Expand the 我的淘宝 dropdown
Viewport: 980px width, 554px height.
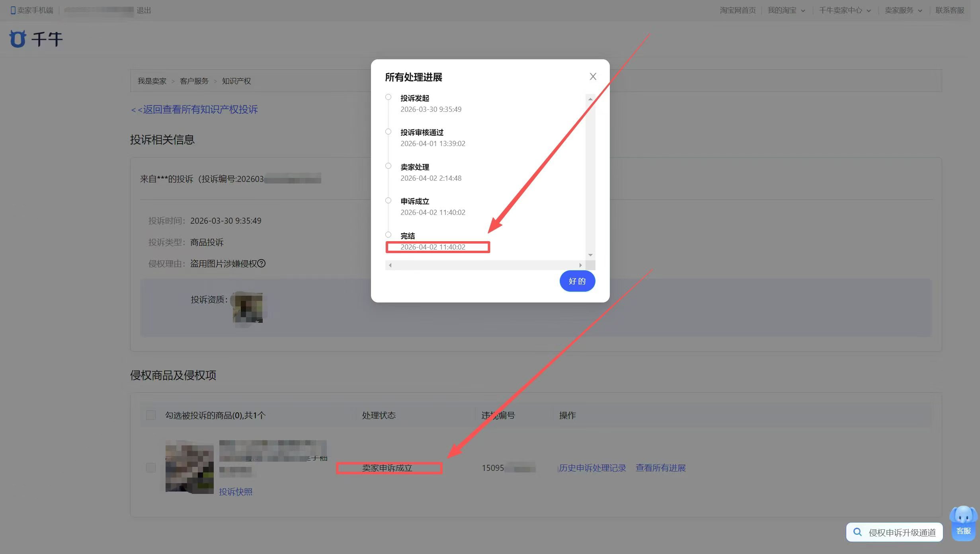point(786,10)
